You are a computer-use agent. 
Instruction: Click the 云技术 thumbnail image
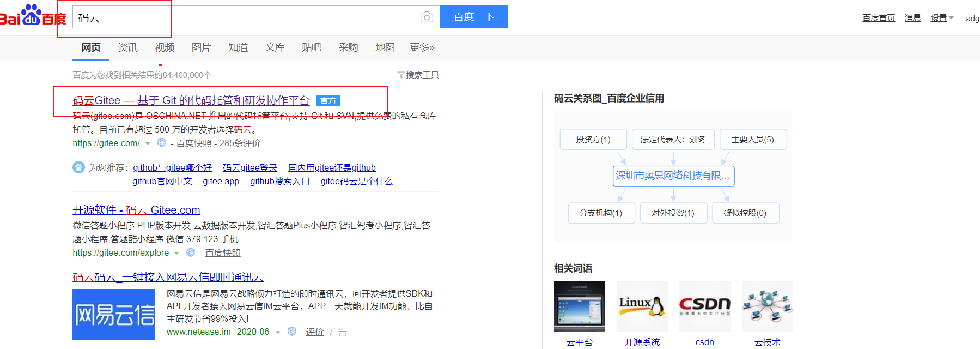click(x=767, y=306)
